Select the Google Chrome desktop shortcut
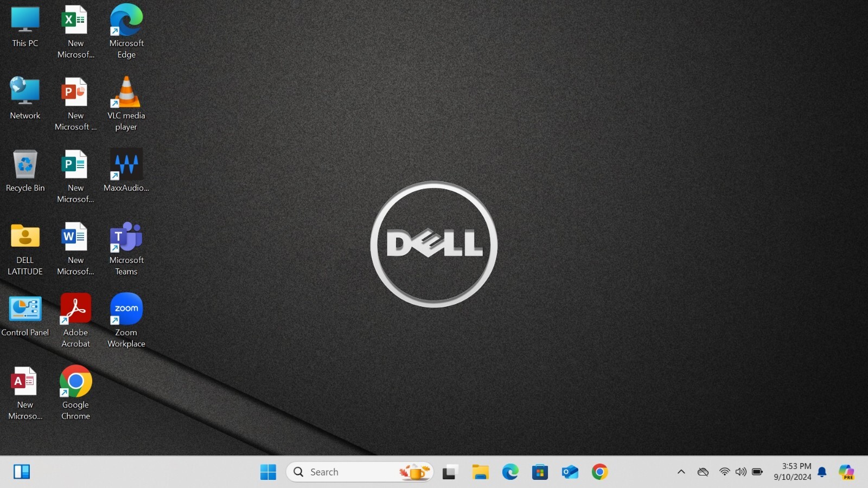 75,394
